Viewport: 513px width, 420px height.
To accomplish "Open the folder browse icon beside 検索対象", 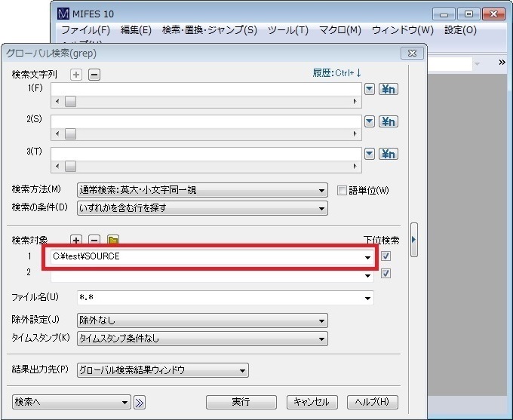I will pos(113,240).
